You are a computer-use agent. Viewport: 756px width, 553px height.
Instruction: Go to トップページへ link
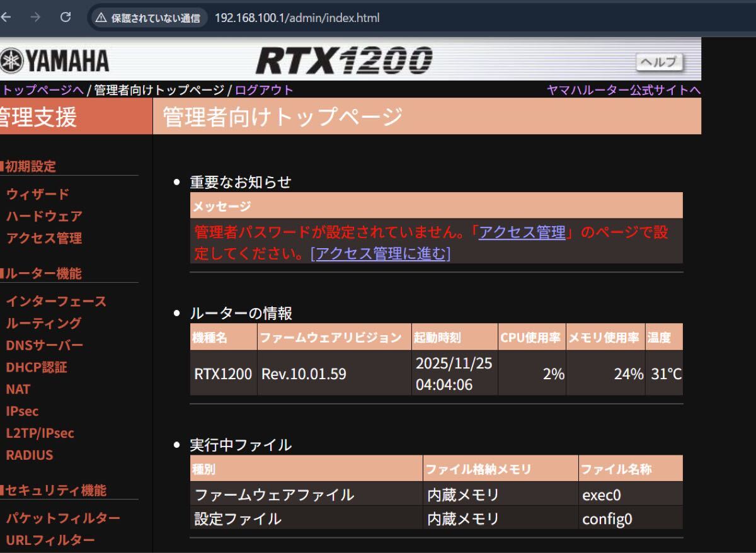[42, 90]
